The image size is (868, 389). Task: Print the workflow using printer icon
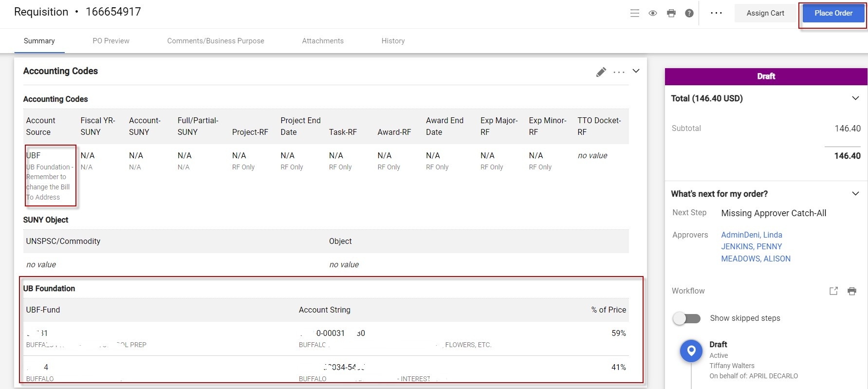coord(851,291)
